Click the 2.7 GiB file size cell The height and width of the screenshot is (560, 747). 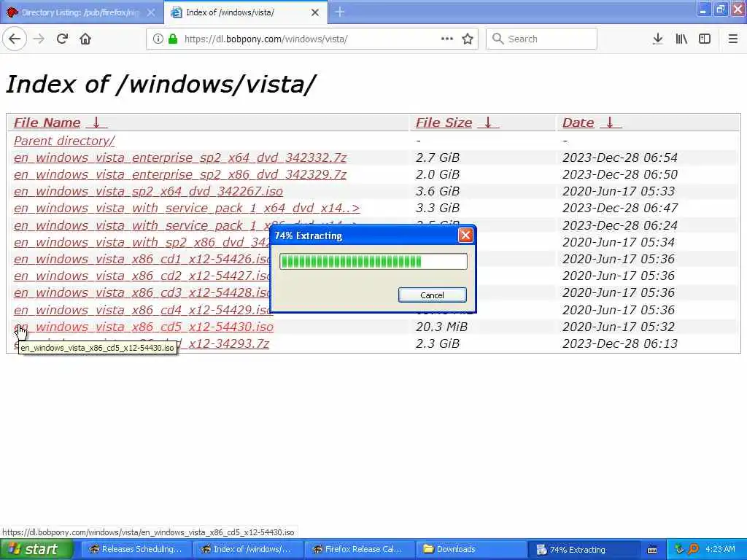coord(438,157)
